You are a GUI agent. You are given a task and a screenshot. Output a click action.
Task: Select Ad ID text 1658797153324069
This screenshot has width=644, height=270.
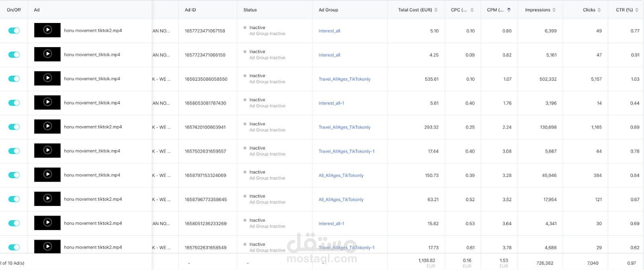(x=205, y=175)
